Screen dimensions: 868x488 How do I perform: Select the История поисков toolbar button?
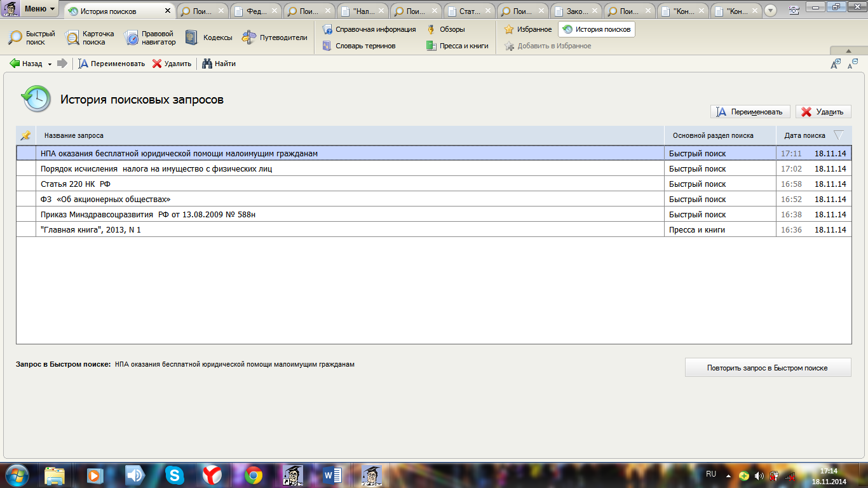tap(597, 29)
